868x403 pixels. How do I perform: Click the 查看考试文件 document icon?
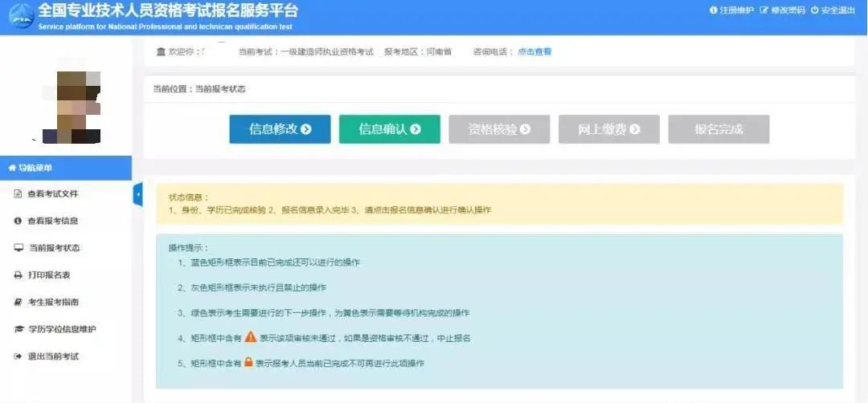click(18, 194)
